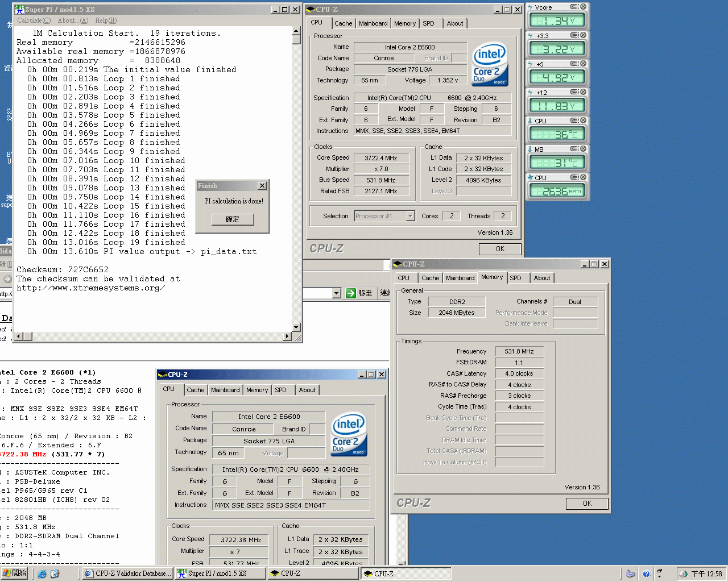This screenshot has width=728, height=582.
Task: Click Super PI vertical scrollbar down arrow
Action: click(x=296, y=327)
